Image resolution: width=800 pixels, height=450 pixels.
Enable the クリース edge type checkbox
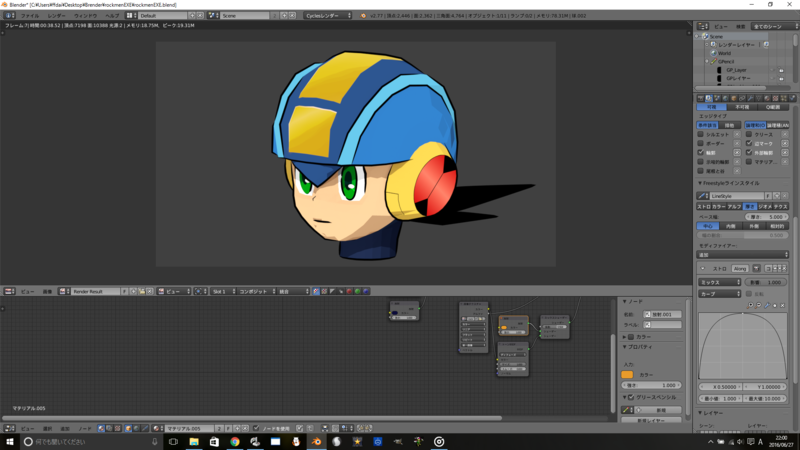click(749, 134)
